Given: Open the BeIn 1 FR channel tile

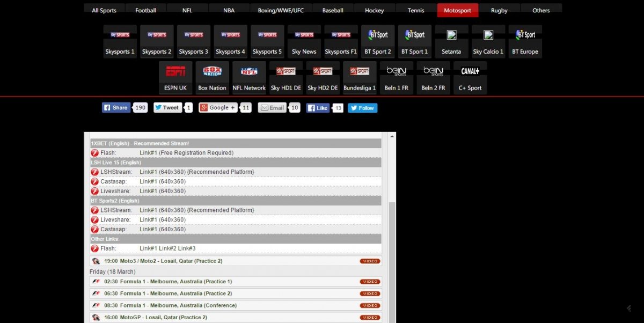Looking at the screenshot, I should point(397,78).
